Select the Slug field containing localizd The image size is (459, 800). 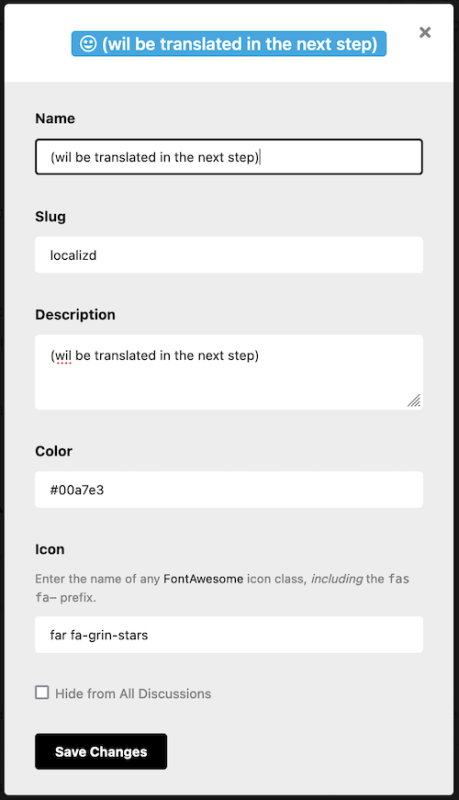click(229, 255)
